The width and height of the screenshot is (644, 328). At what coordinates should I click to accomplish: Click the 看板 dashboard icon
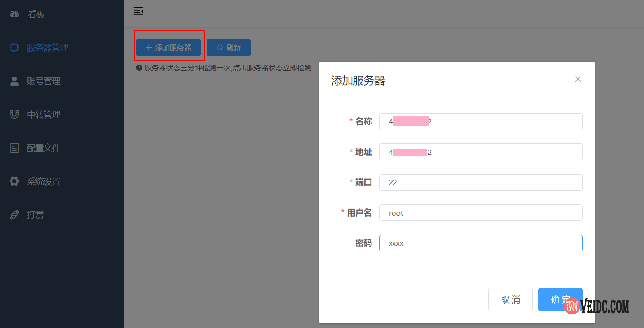(14, 14)
